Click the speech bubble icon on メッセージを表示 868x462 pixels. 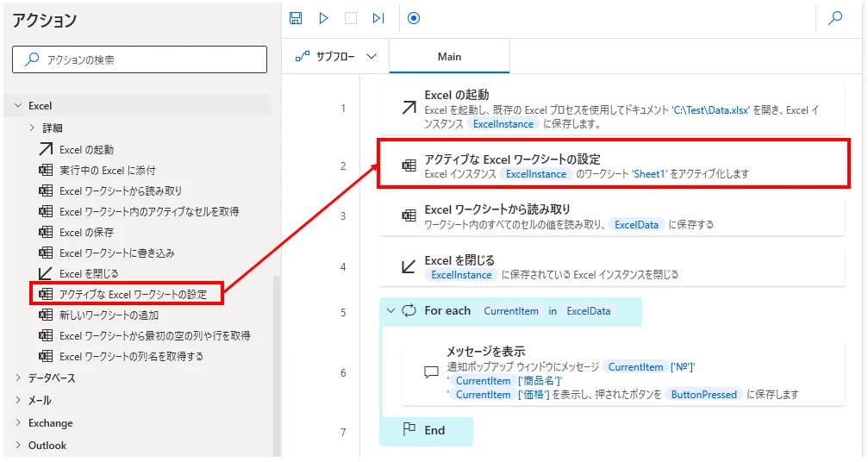(431, 372)
